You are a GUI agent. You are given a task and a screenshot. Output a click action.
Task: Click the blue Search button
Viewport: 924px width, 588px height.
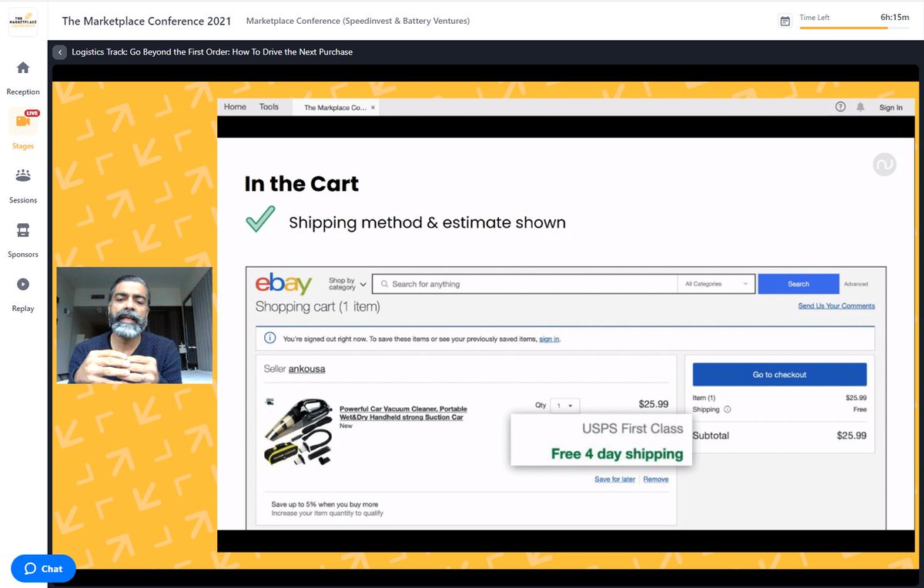click(798, 284)
